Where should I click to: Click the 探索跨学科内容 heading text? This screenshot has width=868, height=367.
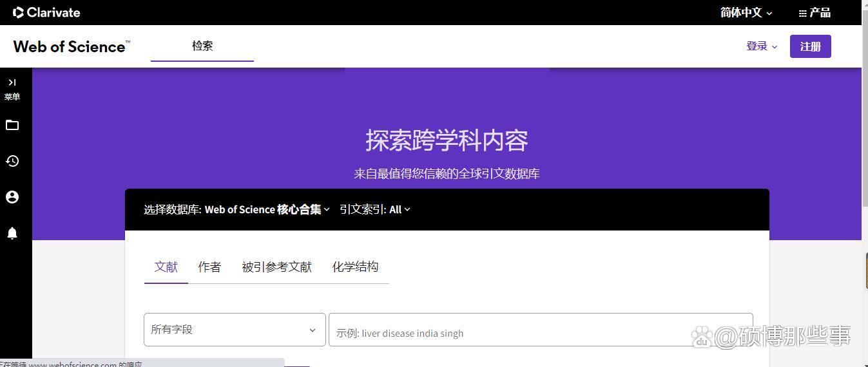[447, 140]
